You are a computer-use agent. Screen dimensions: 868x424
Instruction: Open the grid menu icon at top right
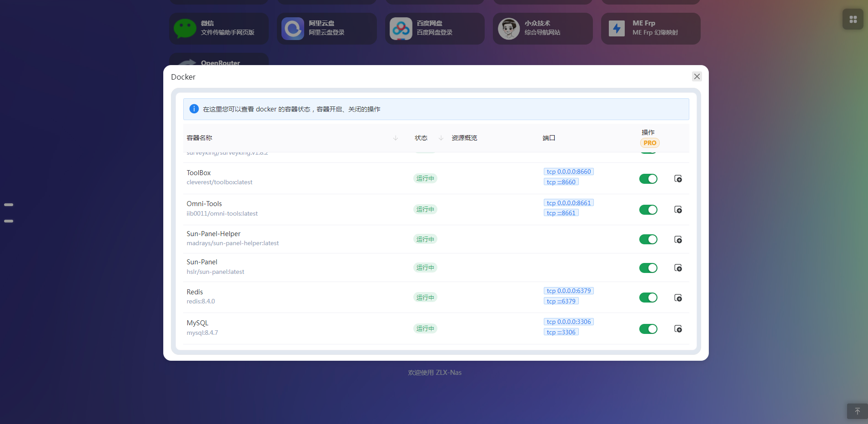tap(853, 20)
